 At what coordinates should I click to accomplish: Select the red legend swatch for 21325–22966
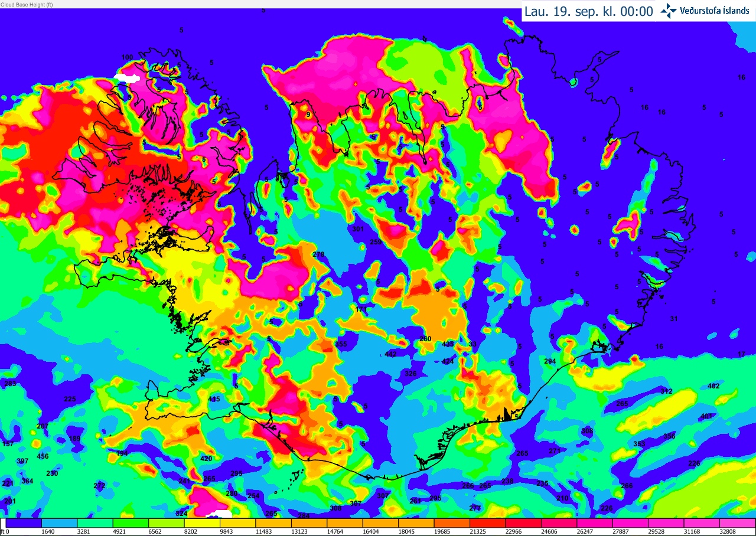487,523
